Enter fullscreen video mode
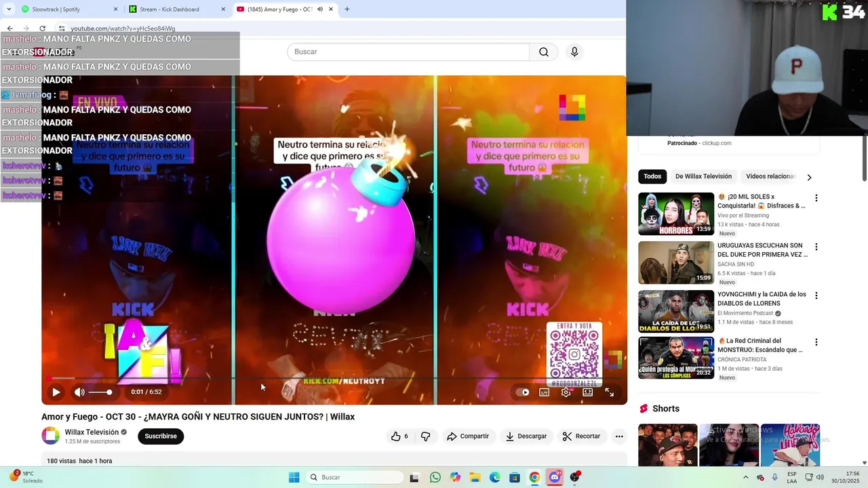Image resolution: width=868 pixels, height=488 pixels. (609, 392)
